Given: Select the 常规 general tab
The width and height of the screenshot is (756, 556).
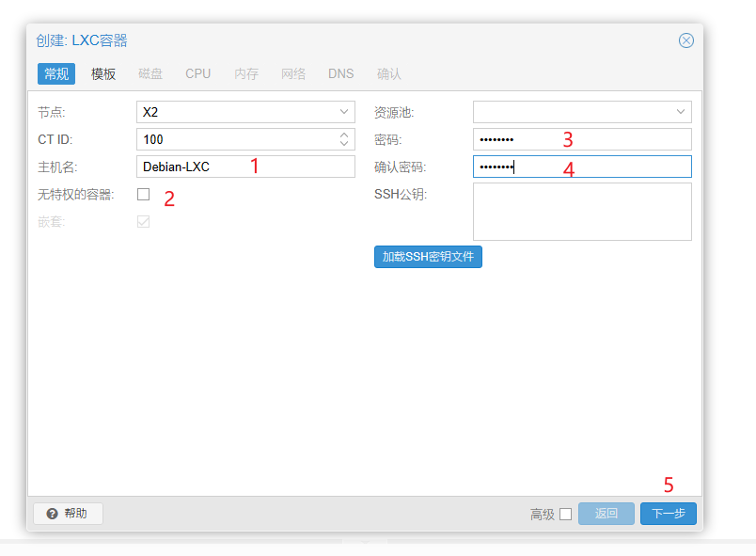Looking at the screenshot, I should [56, 73].
